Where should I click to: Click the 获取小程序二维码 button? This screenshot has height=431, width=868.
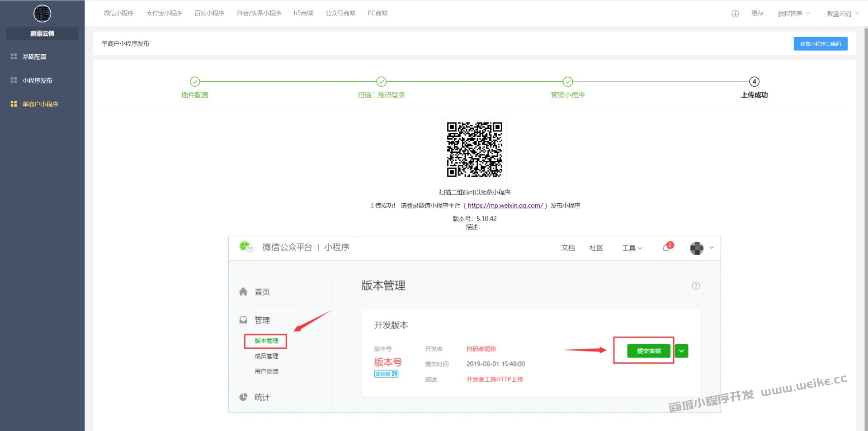pos(821,44)
